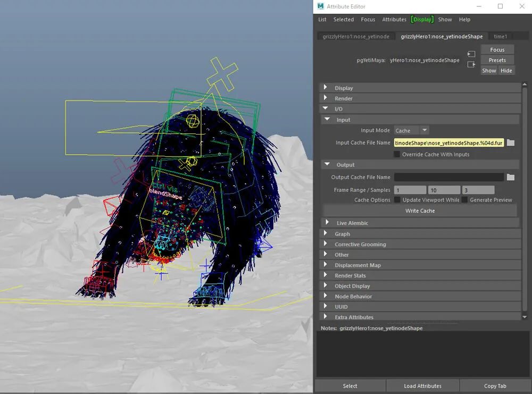Browse folder for Output Cache File Name

click(511, 178)
